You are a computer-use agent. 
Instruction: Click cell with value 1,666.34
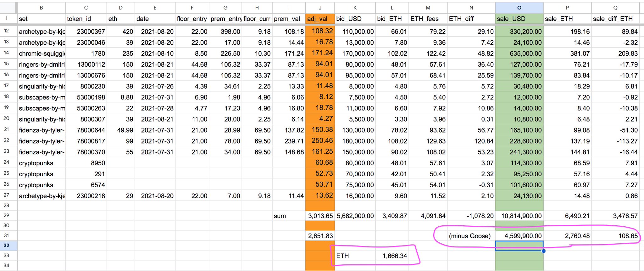[392, 256]
